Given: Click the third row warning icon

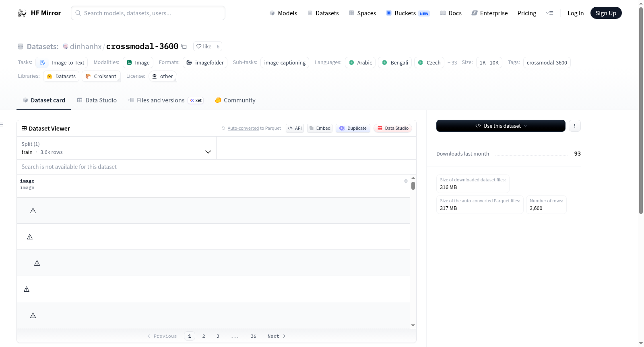Looking at the screenshot, I should pyautogui.click(x=37, y=263).
